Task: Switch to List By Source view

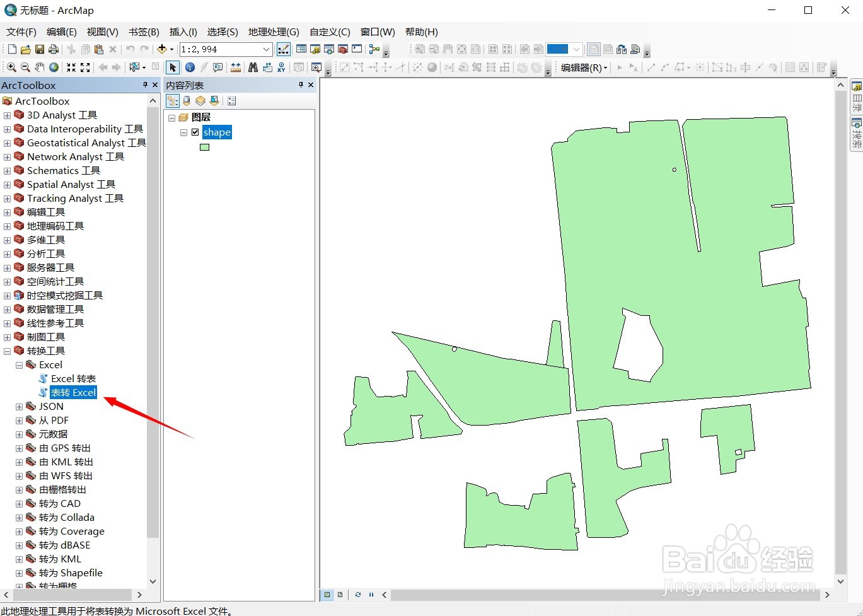Action: 187,101
